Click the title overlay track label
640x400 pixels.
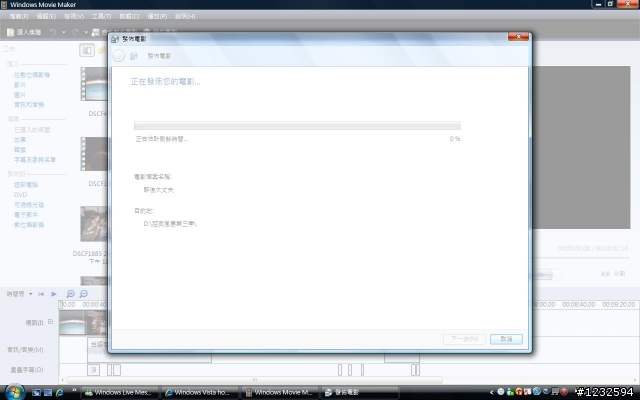[27, 370]
